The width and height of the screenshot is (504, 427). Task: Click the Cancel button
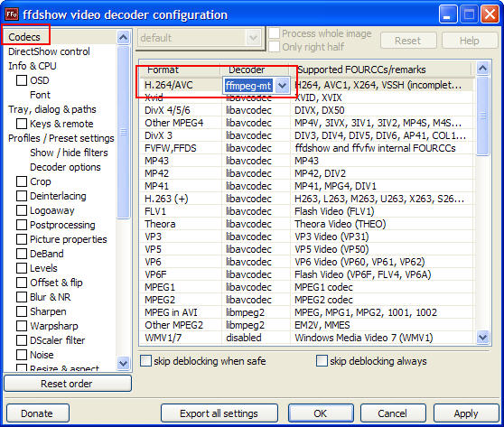pyautogui.click(x=393, y=413)
